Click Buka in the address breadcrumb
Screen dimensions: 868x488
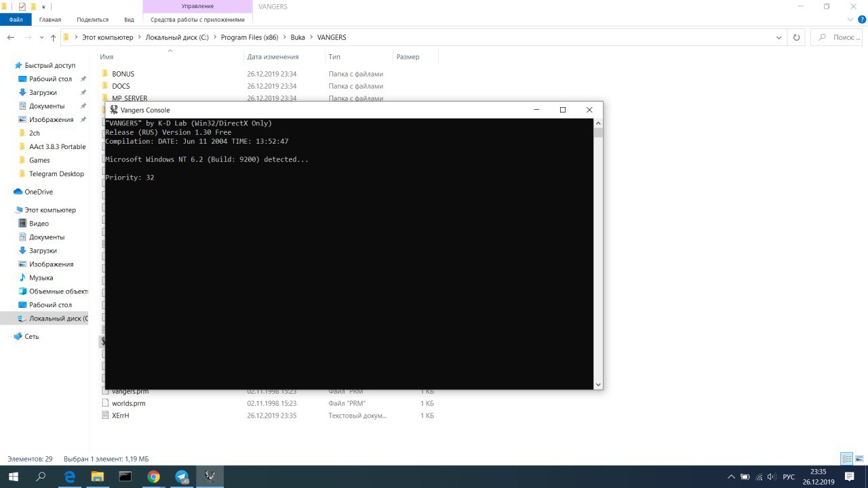[298, 37]
